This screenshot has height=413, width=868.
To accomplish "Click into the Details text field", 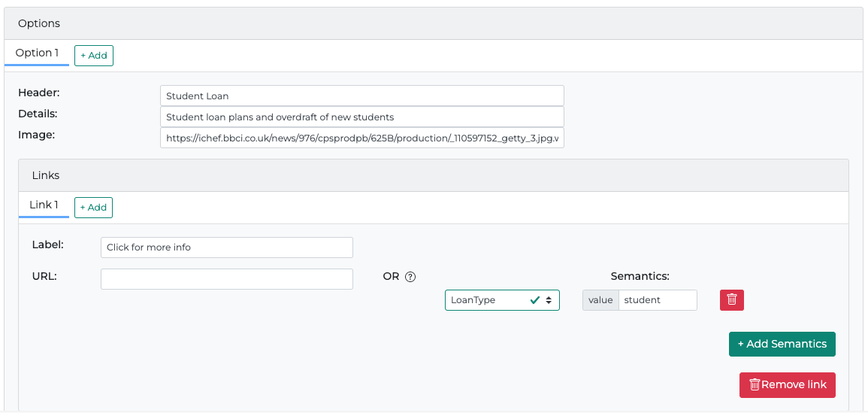I will (361, 117).
